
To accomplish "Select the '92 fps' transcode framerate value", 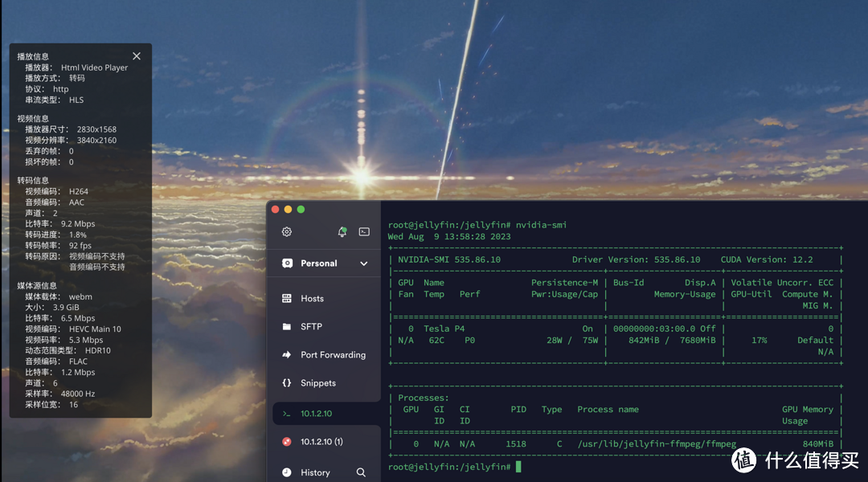I will coord(80,245).
